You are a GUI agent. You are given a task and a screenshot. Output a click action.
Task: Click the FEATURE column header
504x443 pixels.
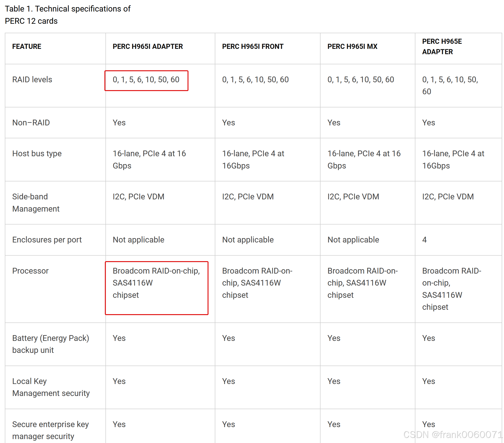[x=27, y=46]
